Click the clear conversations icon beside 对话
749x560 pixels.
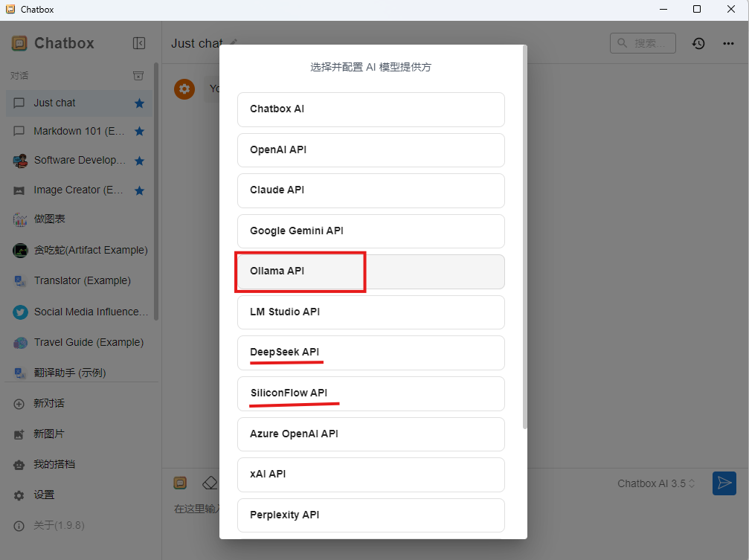tap(138, 76)
